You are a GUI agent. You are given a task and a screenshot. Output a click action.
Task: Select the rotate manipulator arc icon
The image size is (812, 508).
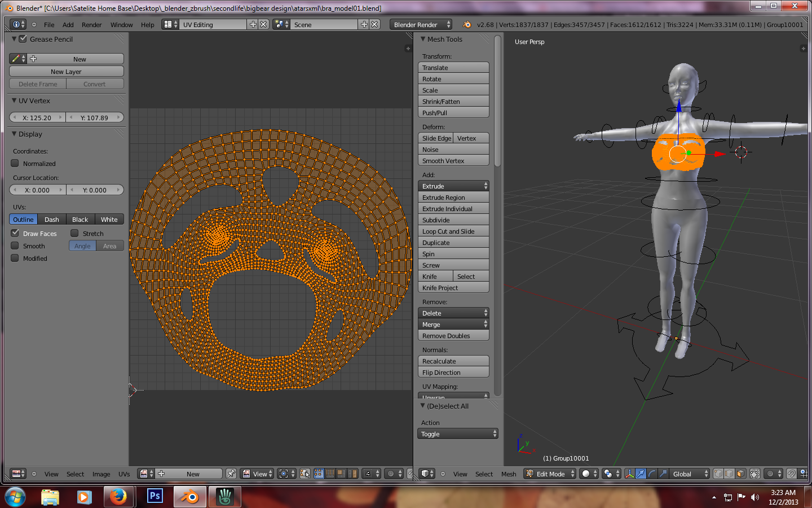[x=652, y=474]
